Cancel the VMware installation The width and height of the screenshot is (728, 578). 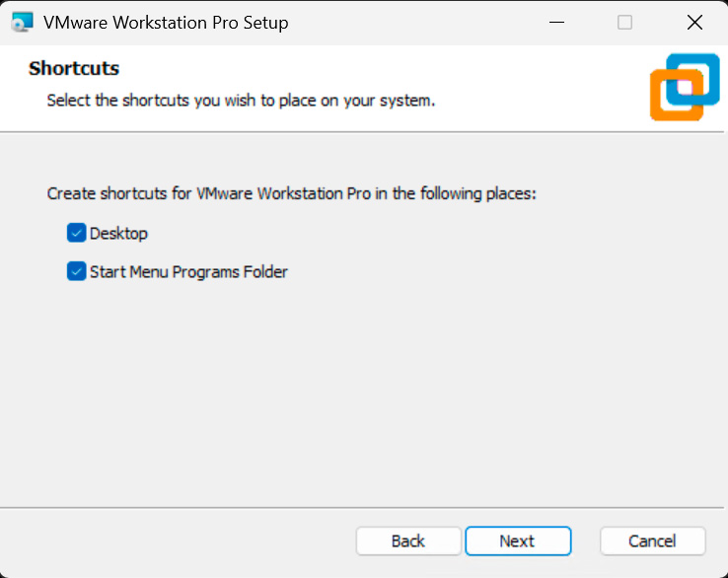652,541
